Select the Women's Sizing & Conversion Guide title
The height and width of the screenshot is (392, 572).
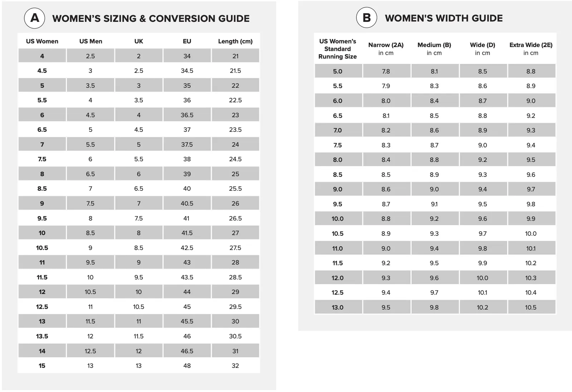151,19
